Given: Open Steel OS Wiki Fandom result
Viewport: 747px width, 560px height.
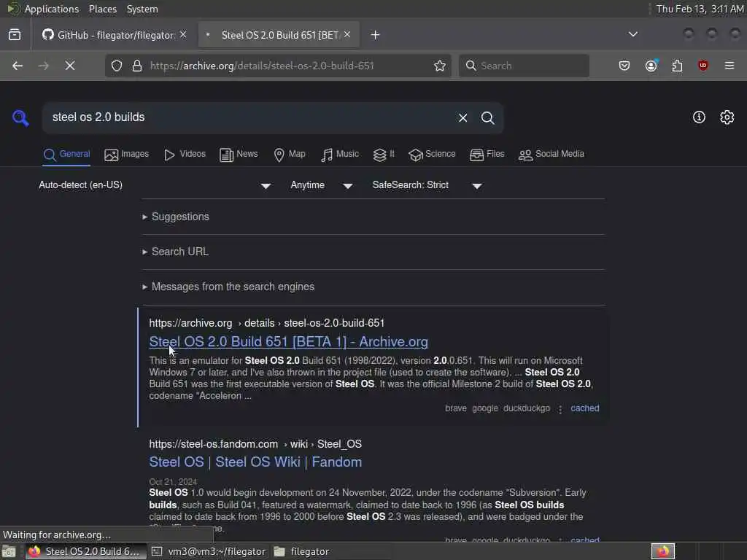Looking at the screenshot, I should pos(255,462).
